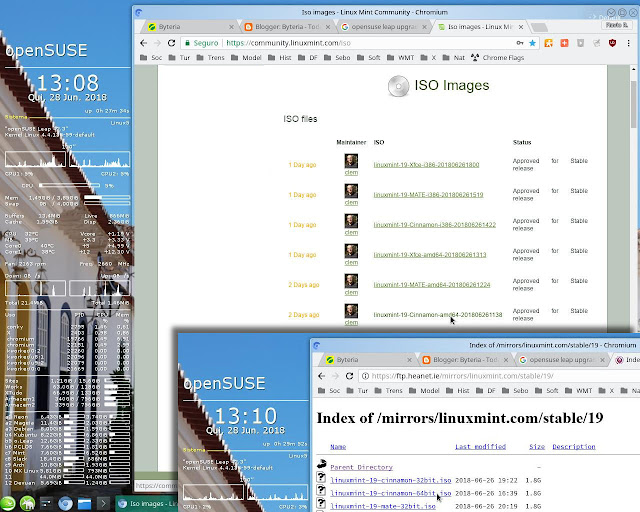Viewport: 640px width, 512px height.
Task: Open the Trens bookmark folder, top window
Action: 211,58
